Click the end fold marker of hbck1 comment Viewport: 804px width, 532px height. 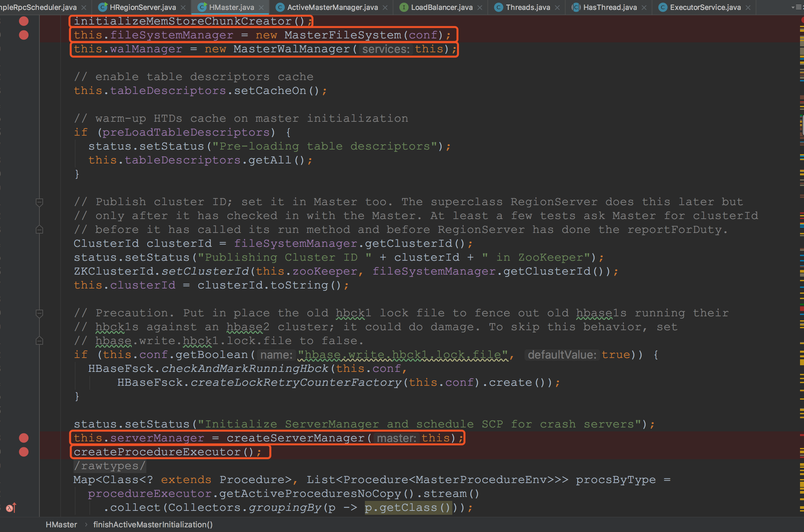39,341
